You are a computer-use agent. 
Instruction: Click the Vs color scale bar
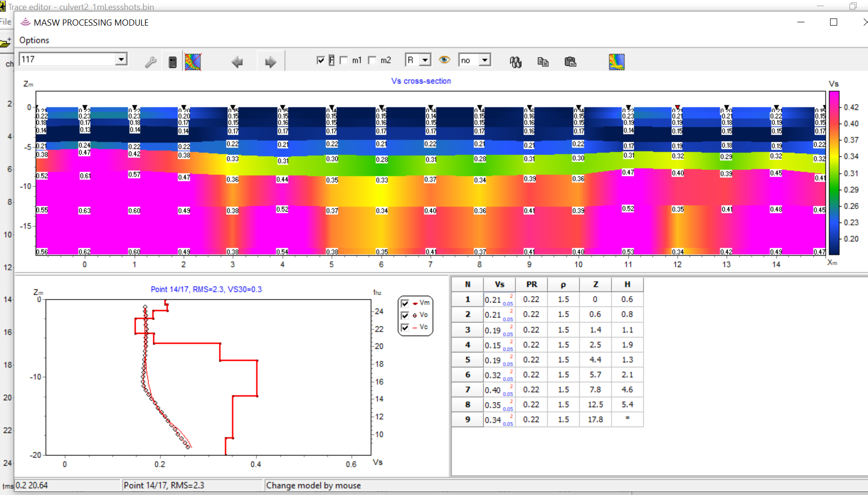(x=834, y=173)
